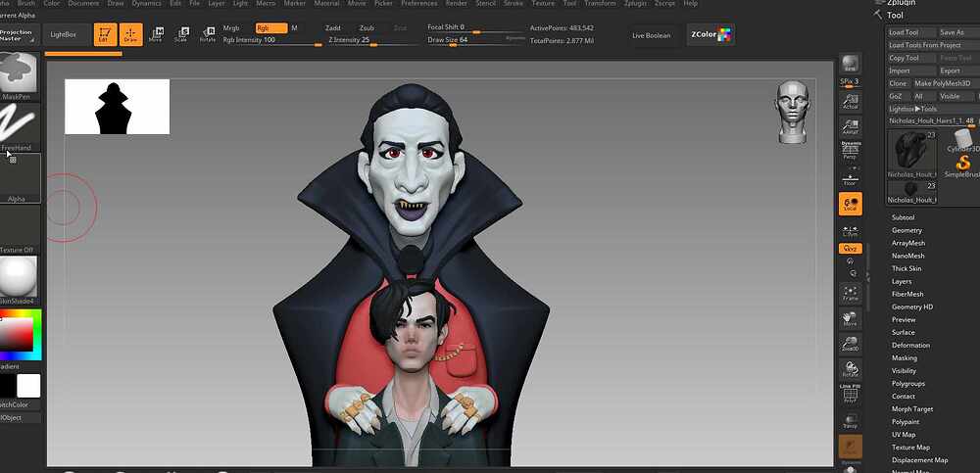Open the Alpha selector slot
The height and width of the screenshot is (473, 980).
click(x=19, y=178)
